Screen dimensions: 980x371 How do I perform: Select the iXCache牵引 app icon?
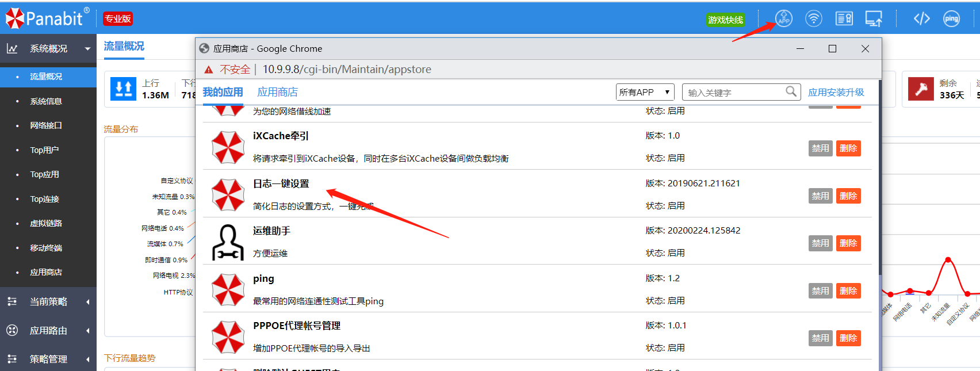coord(228,147)
